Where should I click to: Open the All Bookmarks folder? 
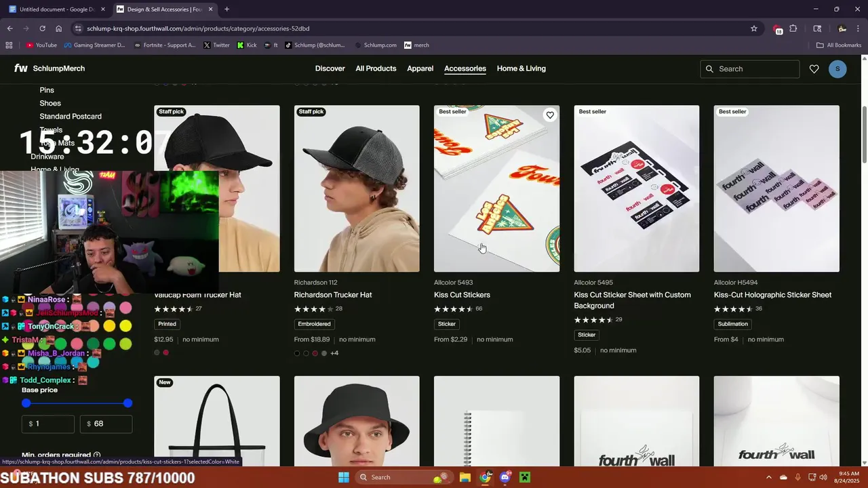tap(839, 45)
